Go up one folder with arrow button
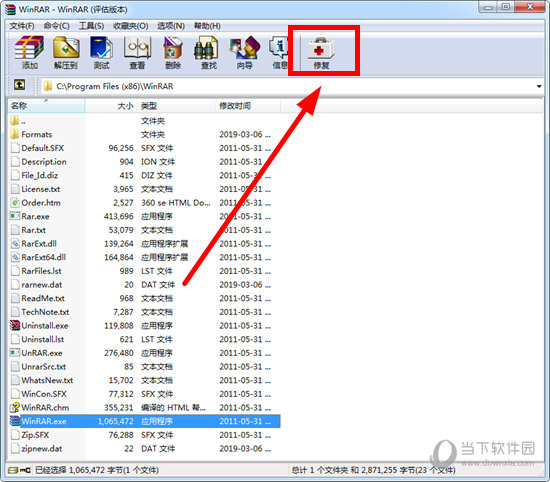 pyautogui.click(x=19, y=85)
